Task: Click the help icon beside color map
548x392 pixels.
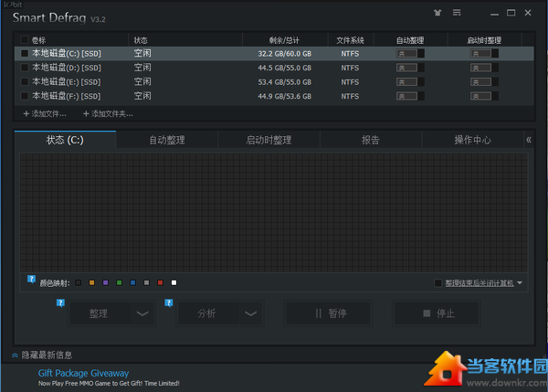Action: pyautogui.click(x=31, y=279)
